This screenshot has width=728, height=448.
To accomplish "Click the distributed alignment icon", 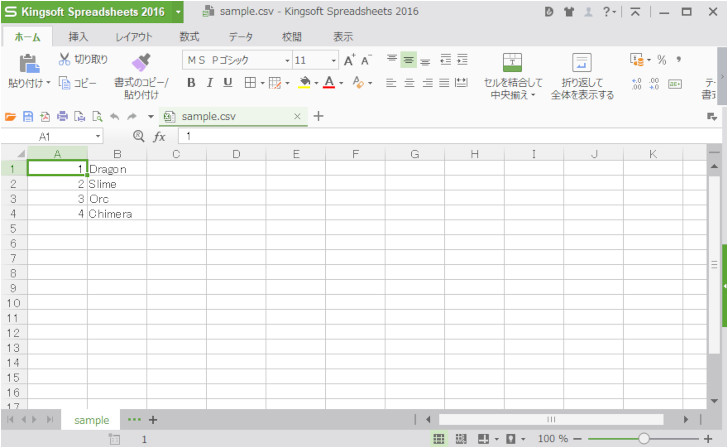I will tap(461, 83).
